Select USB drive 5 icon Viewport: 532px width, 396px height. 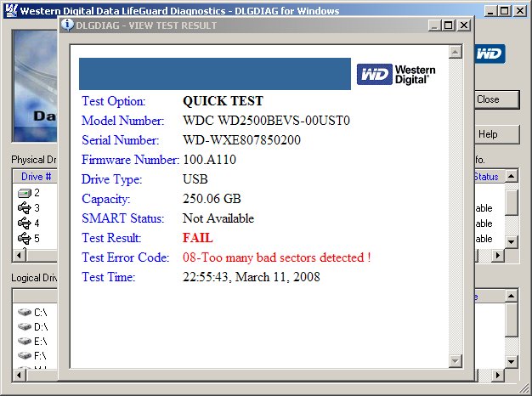point(24,238)
